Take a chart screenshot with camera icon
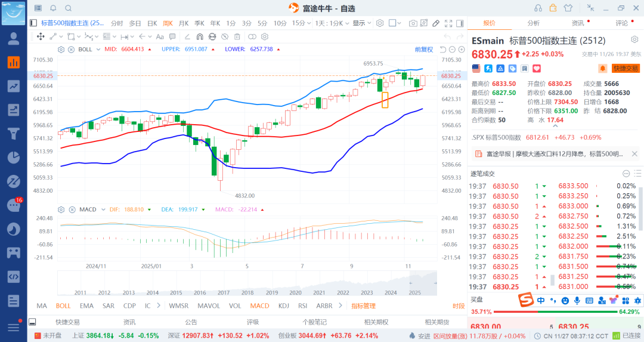644x342 pixels. pos(413,23)
